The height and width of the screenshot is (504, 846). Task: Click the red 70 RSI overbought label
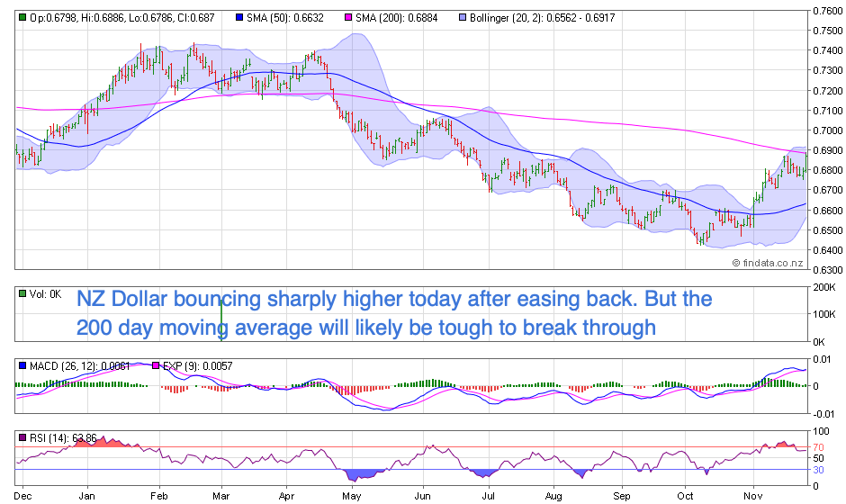pyautogui.click(x=818, y=448)
